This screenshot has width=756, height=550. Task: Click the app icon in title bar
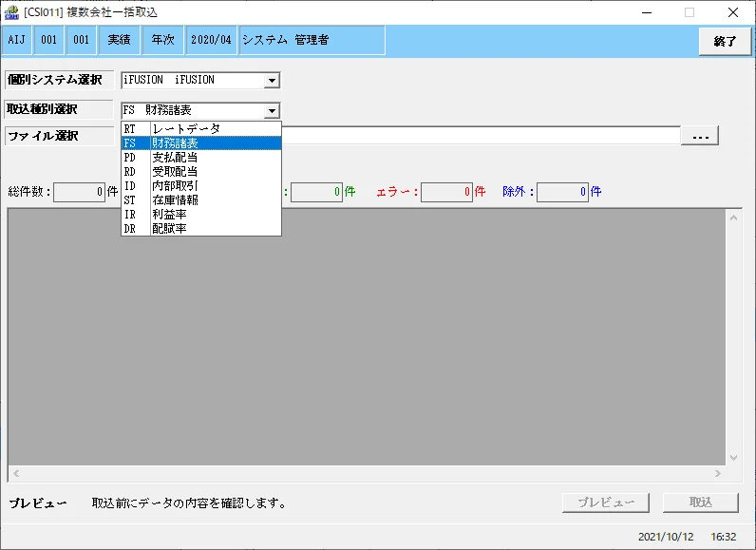10,12
